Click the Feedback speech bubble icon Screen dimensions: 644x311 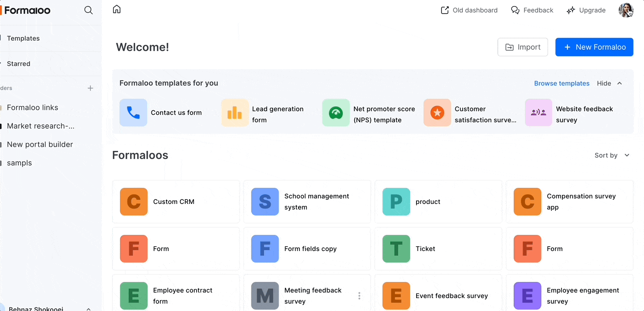click(x=515, y=10)
